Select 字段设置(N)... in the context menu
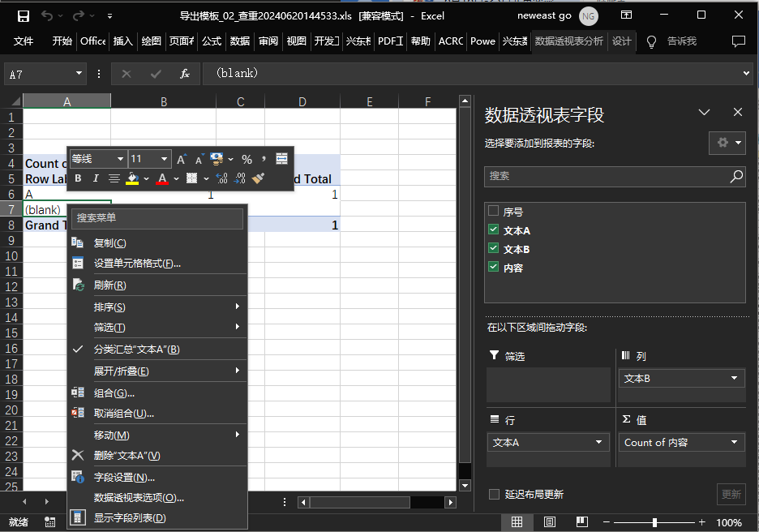The height and width of the screenshot is (532, 759). coord(124,478)
